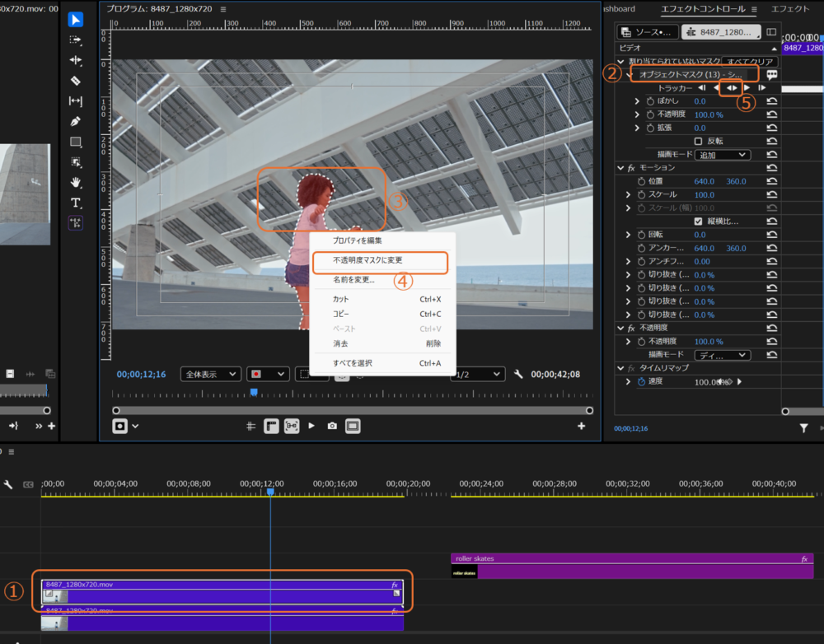Select the Selection (arrow) tool

tap(76, 20)
